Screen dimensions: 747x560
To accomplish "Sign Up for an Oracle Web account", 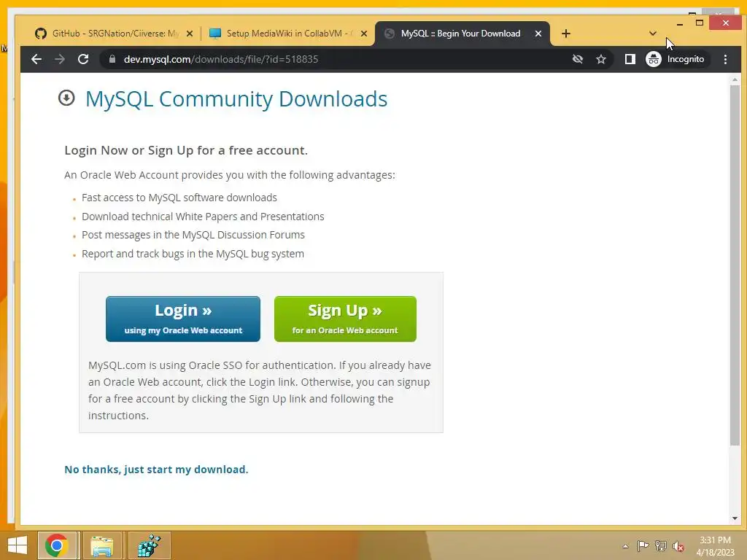I will 345,319.
